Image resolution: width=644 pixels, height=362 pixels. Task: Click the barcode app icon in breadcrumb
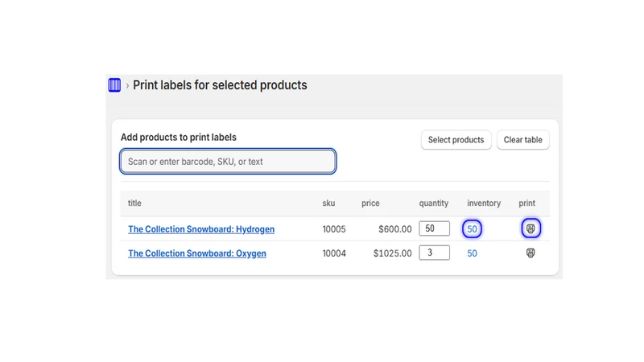tap(114, 85)
